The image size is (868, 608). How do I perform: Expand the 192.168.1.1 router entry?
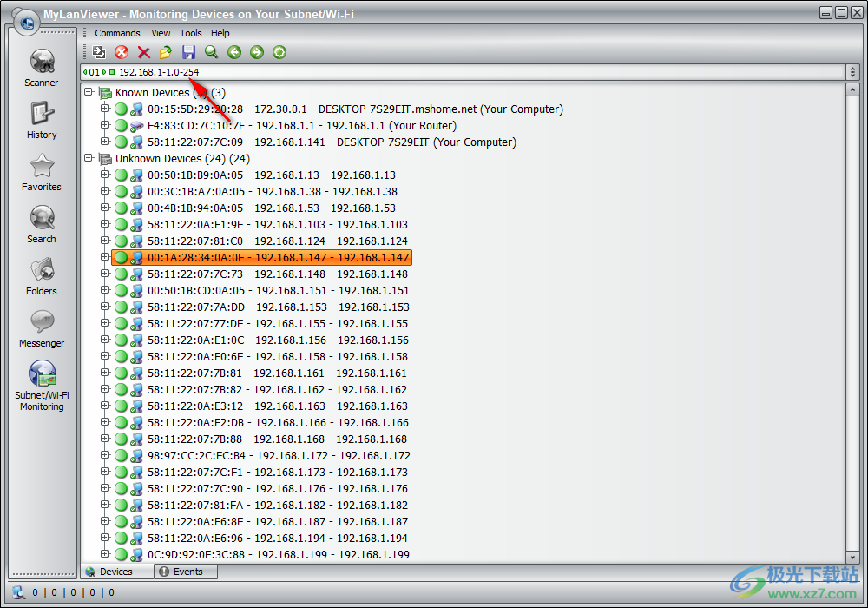point(105,125)
